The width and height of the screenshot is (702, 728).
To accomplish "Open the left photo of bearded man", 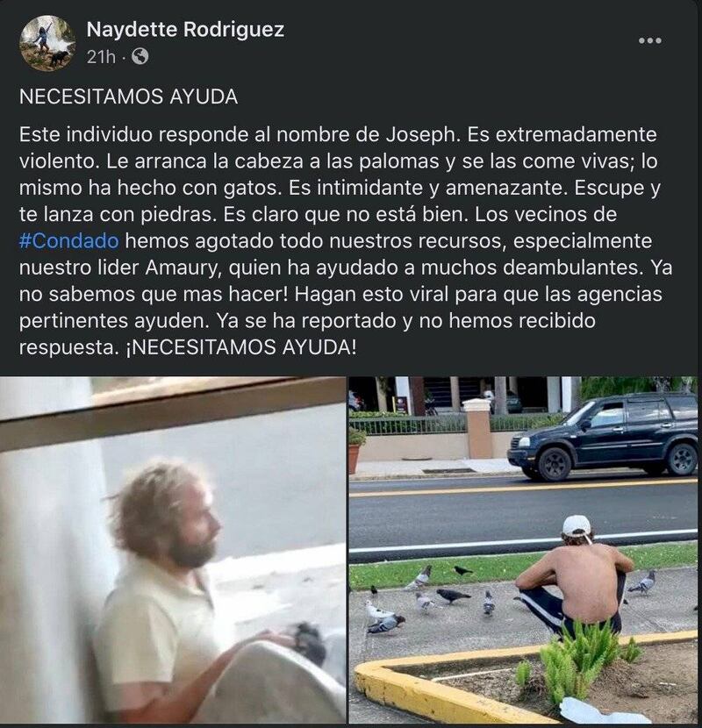I will click(x=172, y=550).
